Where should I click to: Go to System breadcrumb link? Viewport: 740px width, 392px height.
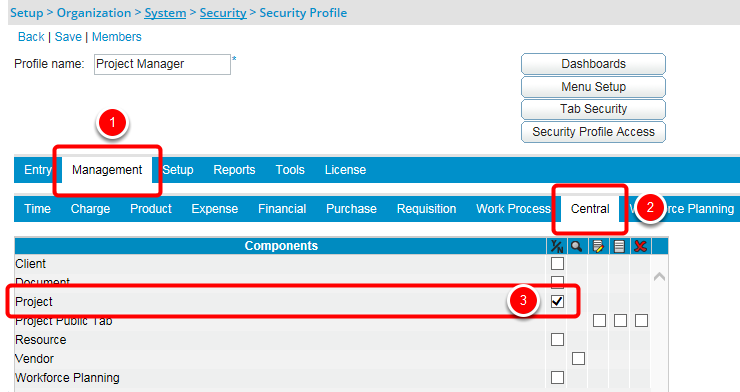coord(165,13)
